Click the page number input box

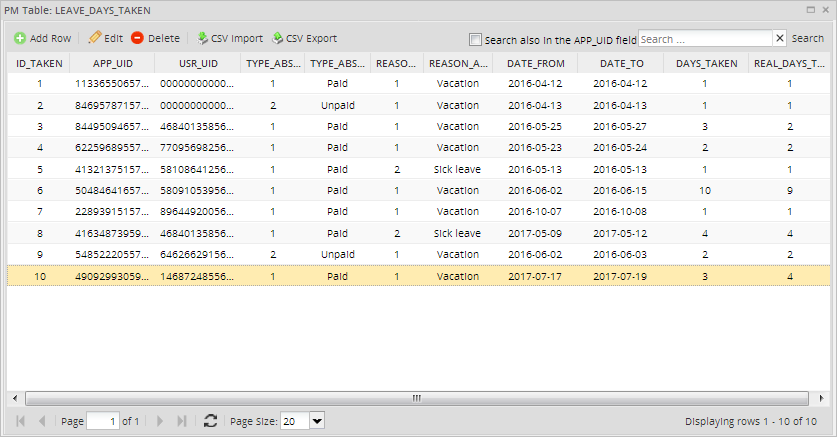pyautogui.click(x=102, y=421)
